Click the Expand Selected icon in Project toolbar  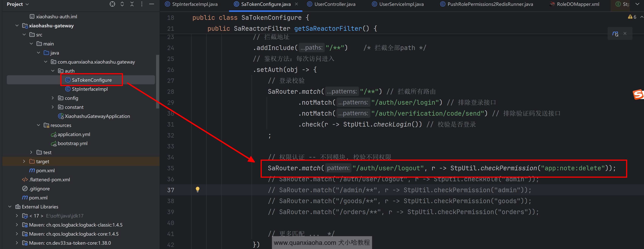[122, 4]
